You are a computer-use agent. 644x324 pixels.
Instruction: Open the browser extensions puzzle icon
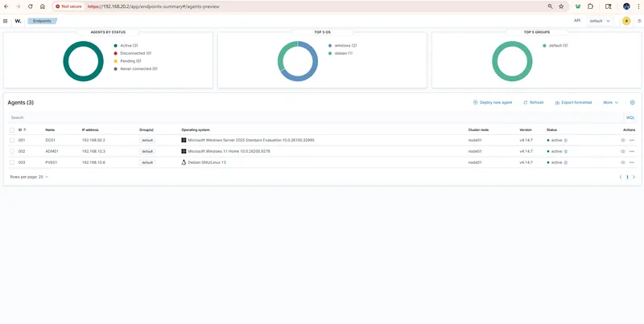(591, 6)
